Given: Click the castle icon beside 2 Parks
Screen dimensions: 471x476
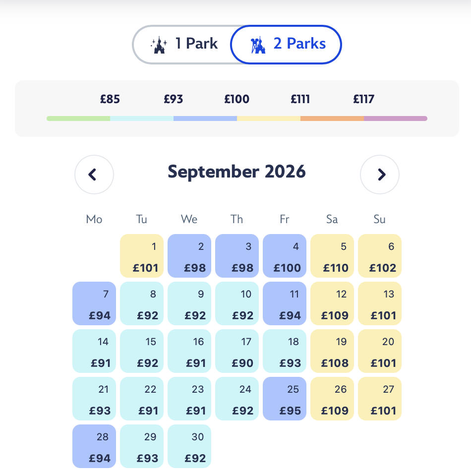Looking at the screenshot, I should tap(257, 44).
